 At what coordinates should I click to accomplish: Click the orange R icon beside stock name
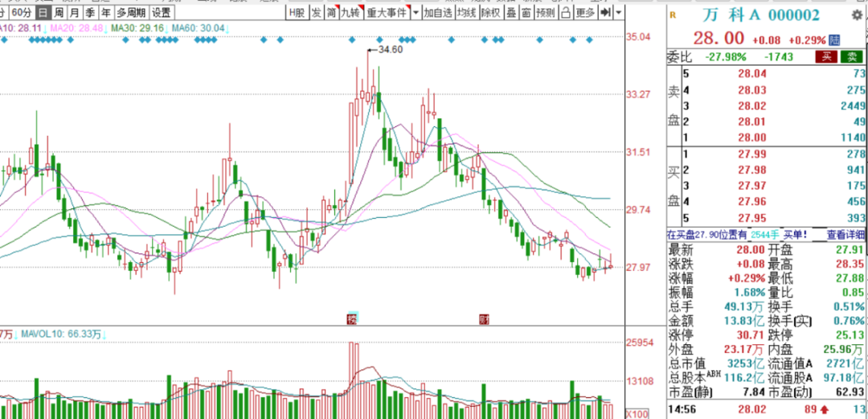tap(674, 15)
